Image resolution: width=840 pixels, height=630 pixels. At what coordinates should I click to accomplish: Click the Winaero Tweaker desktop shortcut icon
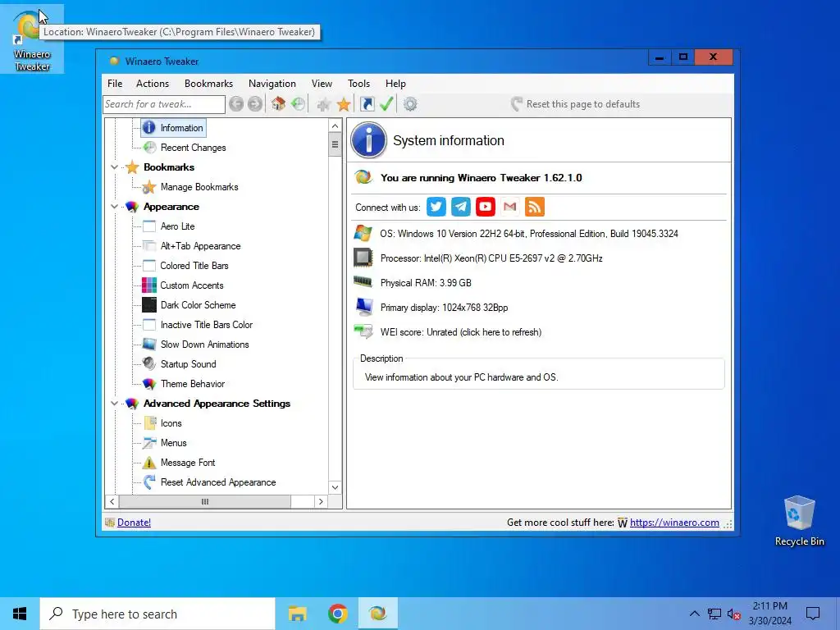point(32,39)
